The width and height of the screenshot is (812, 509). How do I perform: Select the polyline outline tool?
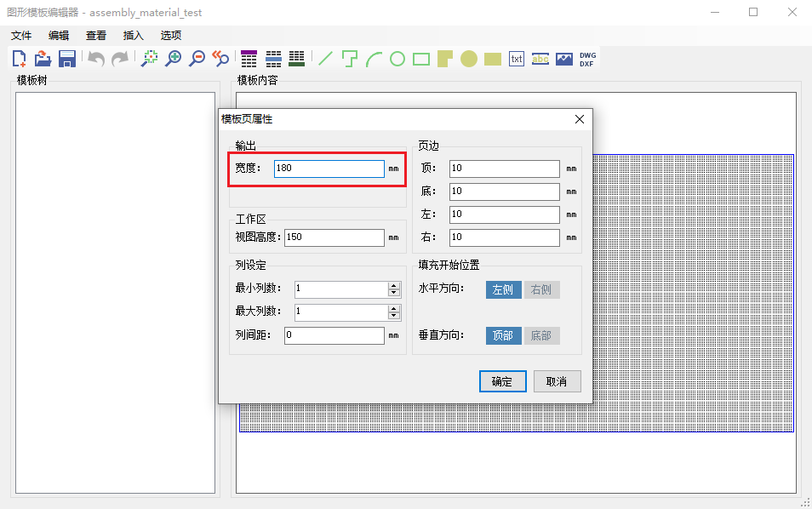[x=350, y=59]
